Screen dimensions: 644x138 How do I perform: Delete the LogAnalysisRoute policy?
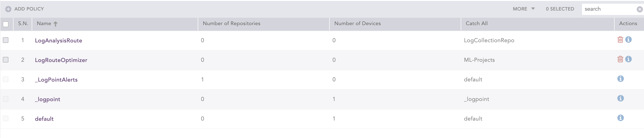click(620, 40)
